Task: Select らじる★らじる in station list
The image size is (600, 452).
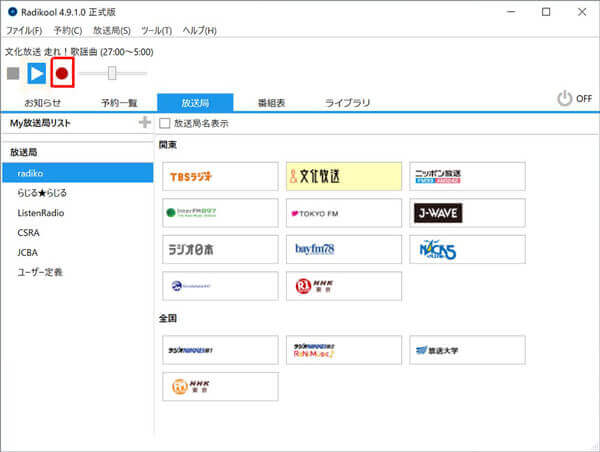Action: (x=42, y=193)
